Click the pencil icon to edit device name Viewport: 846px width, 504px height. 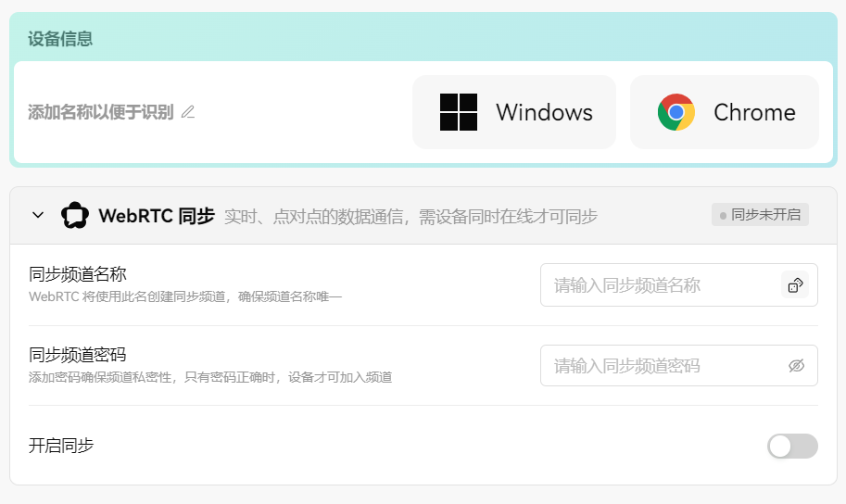tap(188, 112)
